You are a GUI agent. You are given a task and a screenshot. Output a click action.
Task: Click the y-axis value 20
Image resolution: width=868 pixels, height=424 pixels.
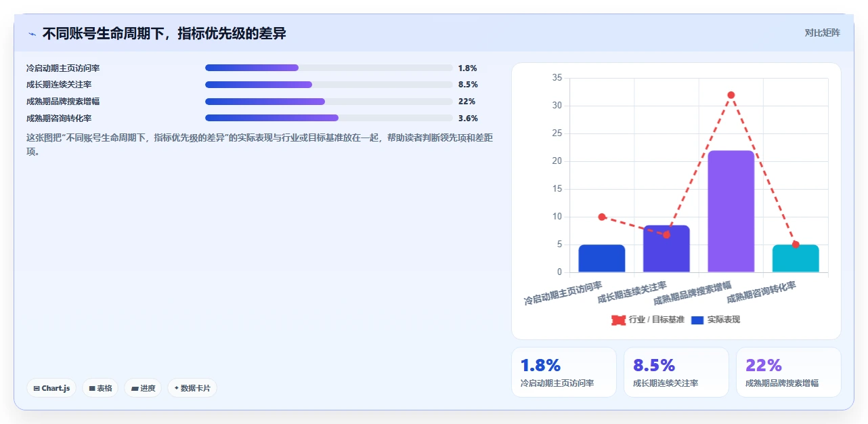pyautogui.click(x=557, y=161)
